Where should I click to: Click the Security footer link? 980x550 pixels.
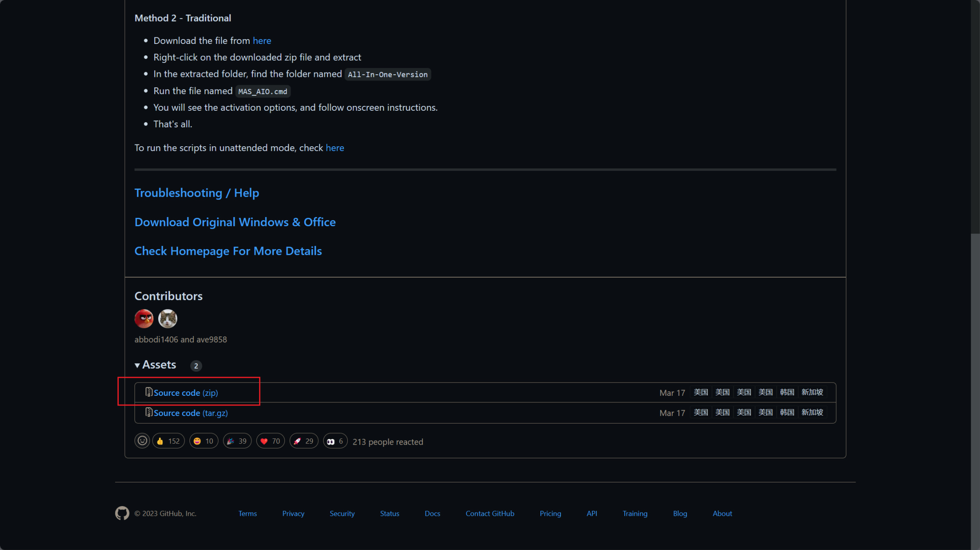pyautogui.click(x=342, y=514)
